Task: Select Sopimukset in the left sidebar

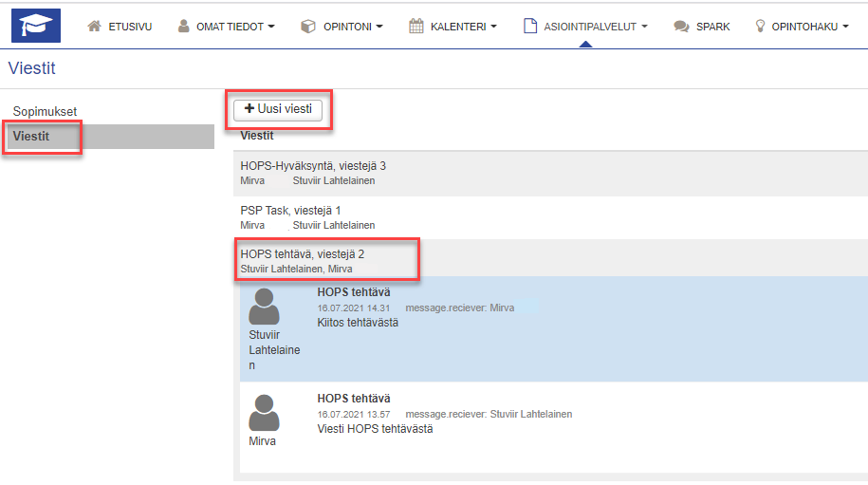Action: pyautogui.click(x=45, y=111)
